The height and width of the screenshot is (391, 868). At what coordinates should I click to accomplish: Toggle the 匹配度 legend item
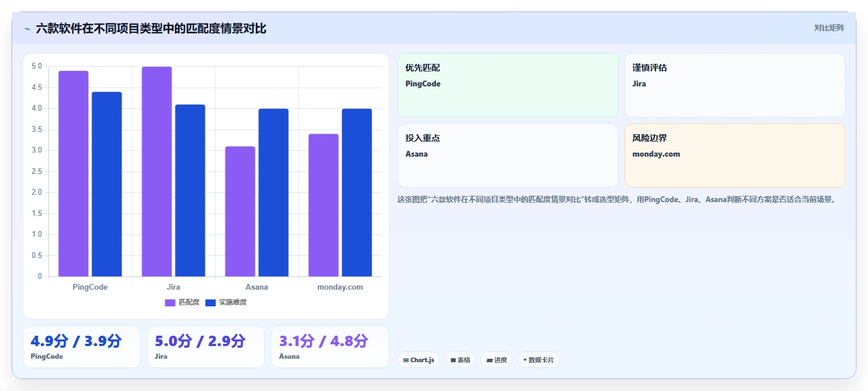pyautogui.click(x=182, y=302)
